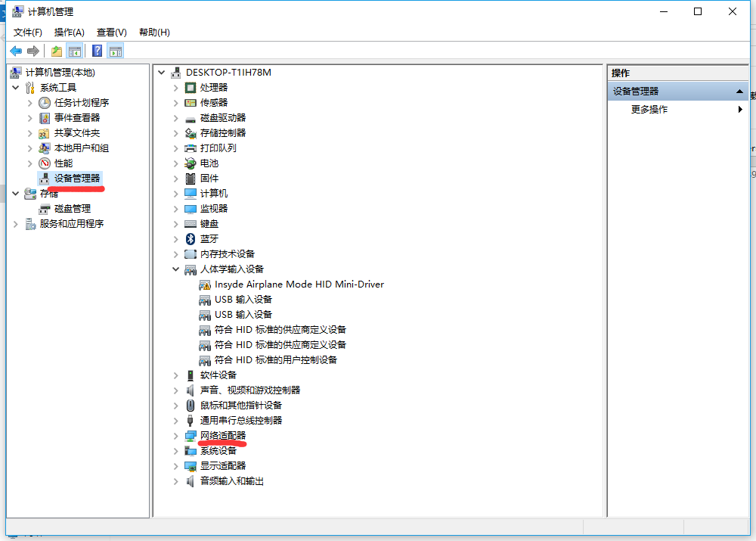756x541 pixels.
Task: Expand the 任务计划程序 node arrow
Action: pyautogui.click(x=30, y=103)
